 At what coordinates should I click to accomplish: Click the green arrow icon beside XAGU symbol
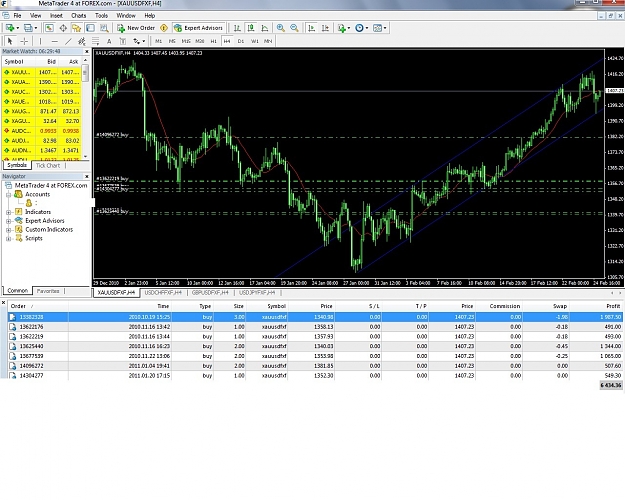(6, 121)
